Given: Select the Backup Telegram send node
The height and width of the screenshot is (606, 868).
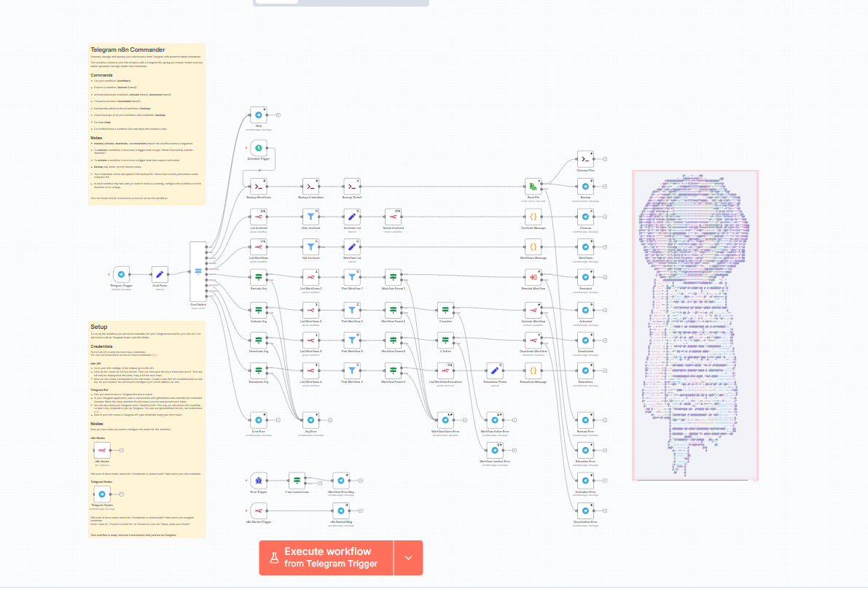Looking at the screenshot, I should [x=585, y=187].
